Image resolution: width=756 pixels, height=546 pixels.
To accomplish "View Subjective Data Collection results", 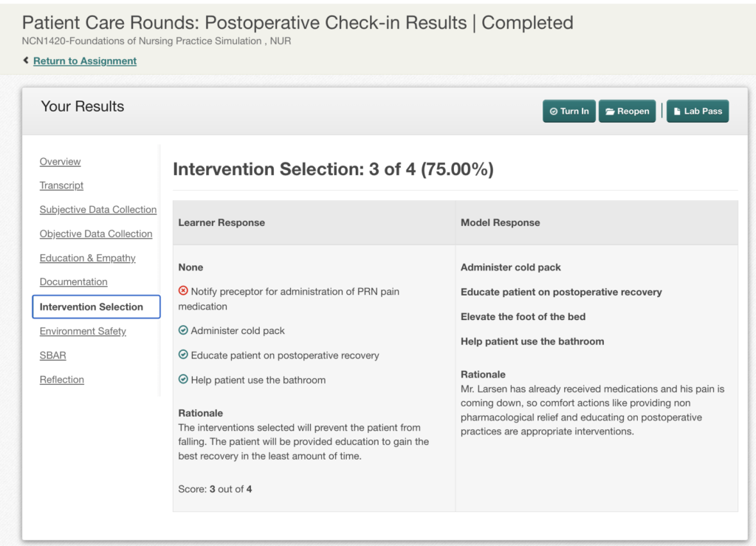I will (x=98, y=209).
